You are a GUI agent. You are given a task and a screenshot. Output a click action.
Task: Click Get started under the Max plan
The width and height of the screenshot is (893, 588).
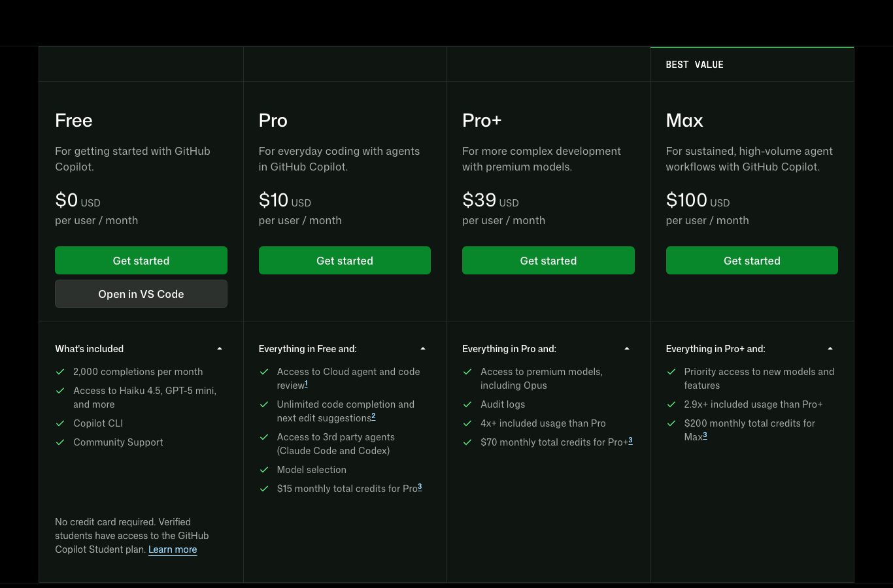click(x=752, y=261)
